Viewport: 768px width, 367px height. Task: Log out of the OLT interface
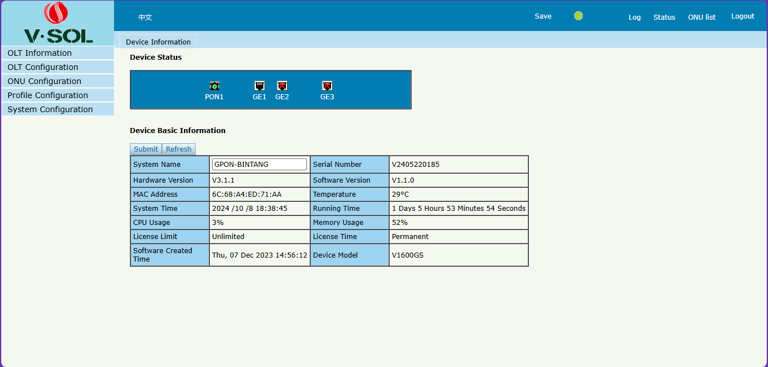tap(743, 16)
